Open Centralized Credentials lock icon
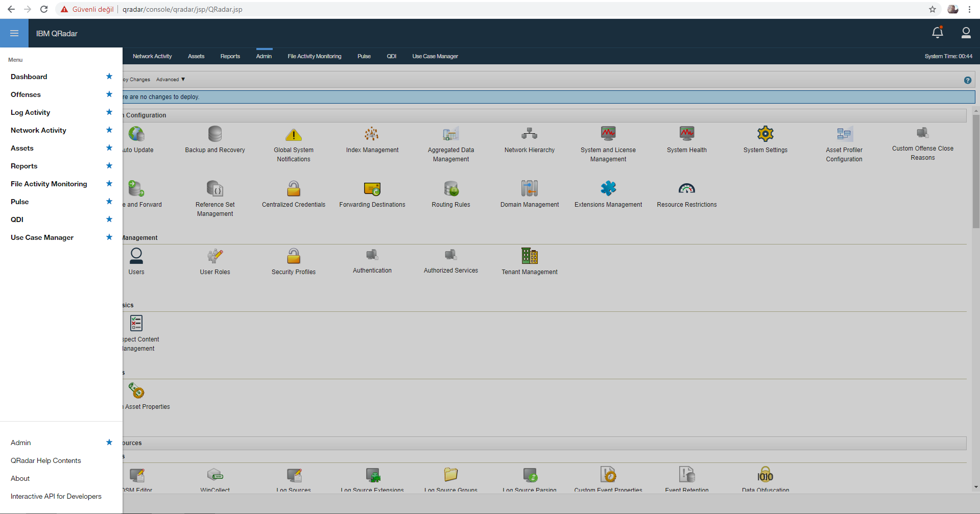This screenshot has width=980, height=514. click(294, 188)
